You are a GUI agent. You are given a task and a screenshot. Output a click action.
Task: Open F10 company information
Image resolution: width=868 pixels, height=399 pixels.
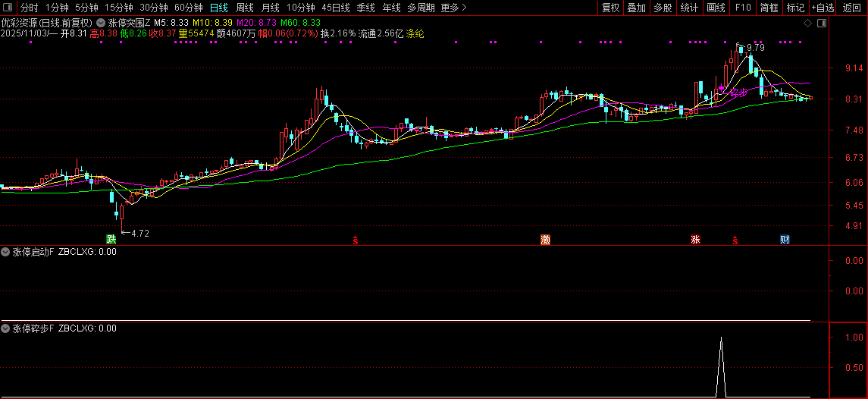(x=743, y=8)
